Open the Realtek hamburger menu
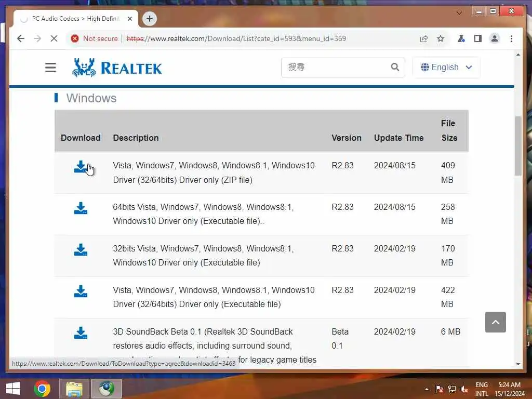 50,68
